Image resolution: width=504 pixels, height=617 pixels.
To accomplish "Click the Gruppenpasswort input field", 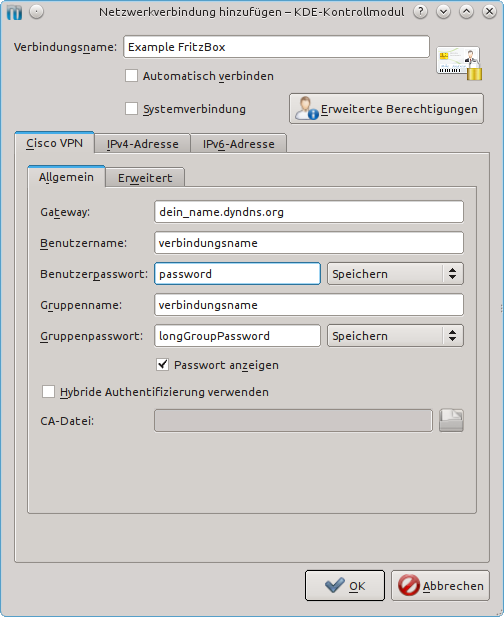I will click(x=237, y=336).
